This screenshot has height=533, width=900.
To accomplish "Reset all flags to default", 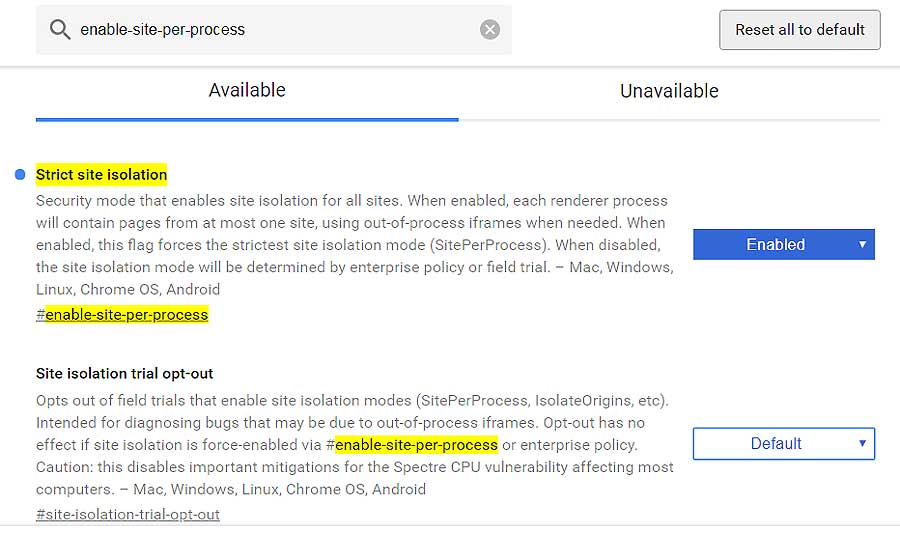I will point(800,30).
